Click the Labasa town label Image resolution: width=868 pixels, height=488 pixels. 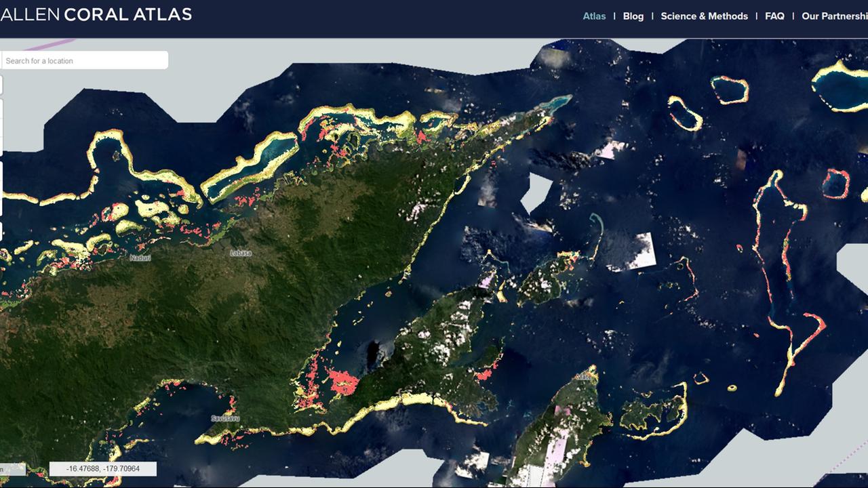click(x=241, y=253)
